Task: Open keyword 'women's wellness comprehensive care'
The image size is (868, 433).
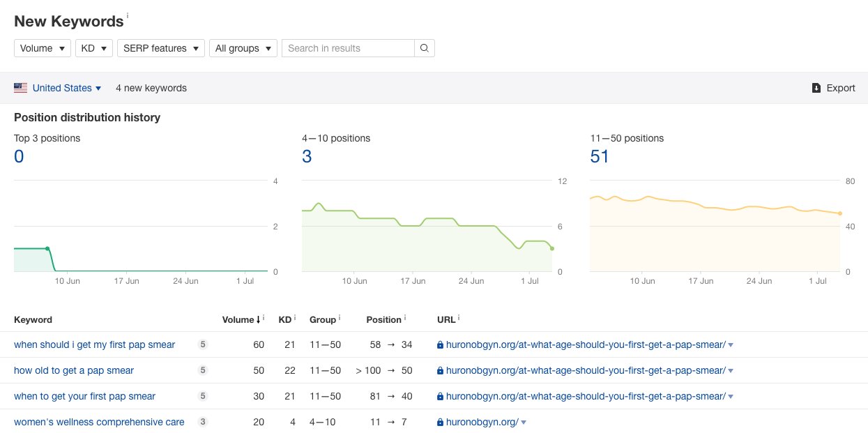Action: [x=99, y=422]
